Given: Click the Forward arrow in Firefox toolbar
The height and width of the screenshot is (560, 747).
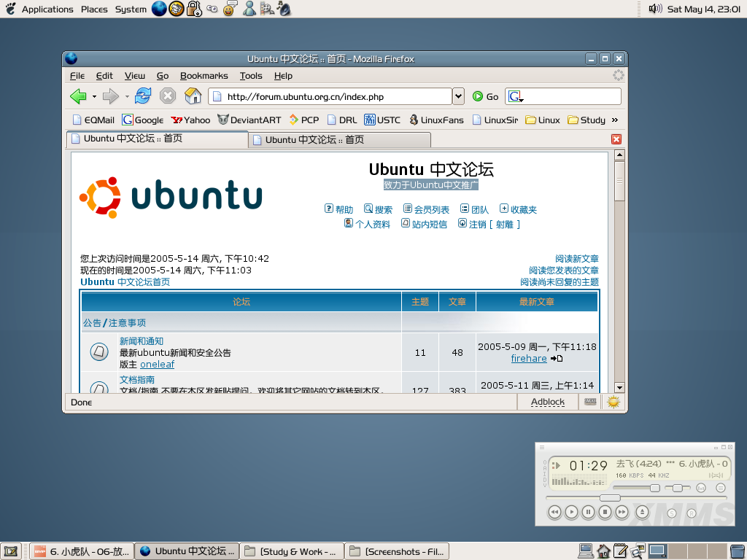Looking at the screenshot, I should [x=111, y=97].
